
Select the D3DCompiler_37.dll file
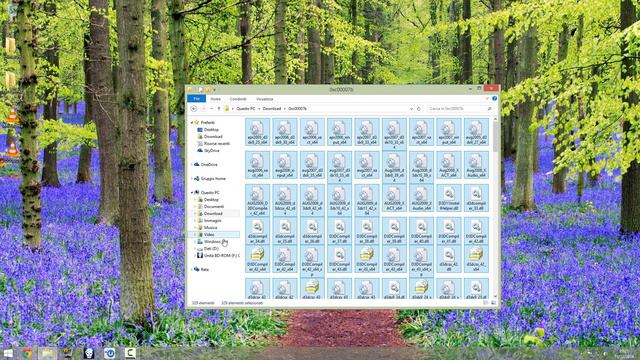click(x=340, y=231)
